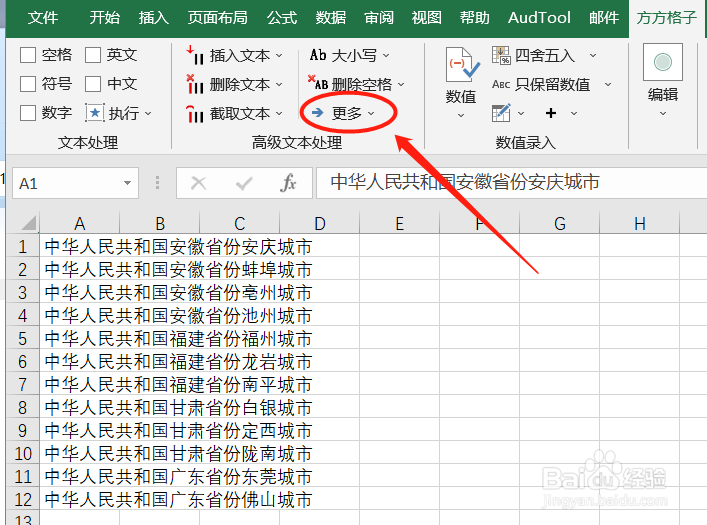Open the 文件 menu tab
Screen dimensions: 707x525
tap(43, 18)
